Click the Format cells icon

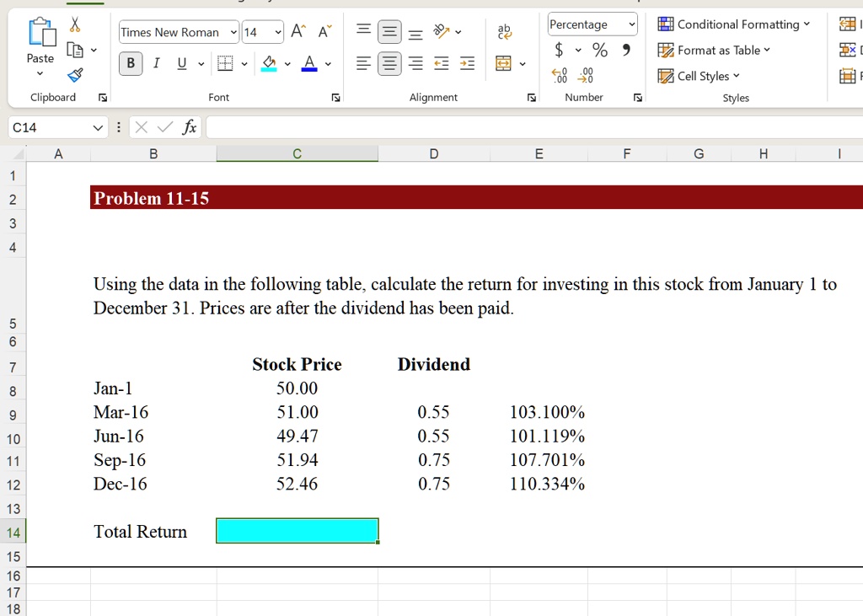848,76
